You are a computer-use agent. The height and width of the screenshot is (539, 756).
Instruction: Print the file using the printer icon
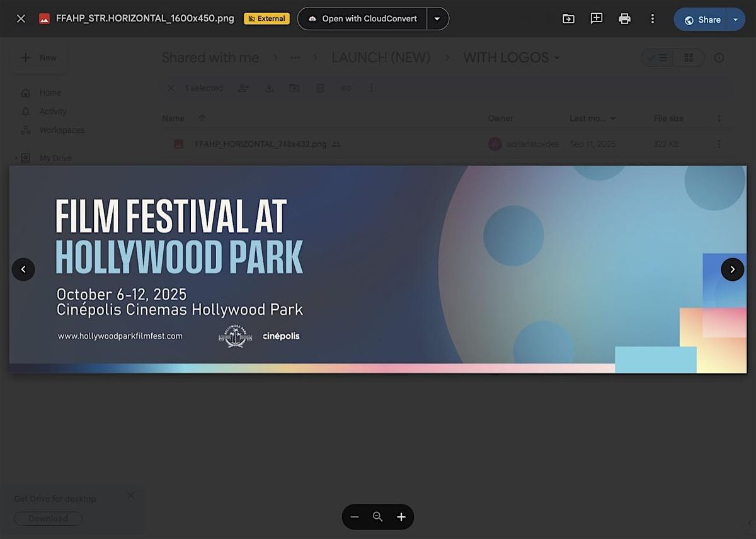624,19
